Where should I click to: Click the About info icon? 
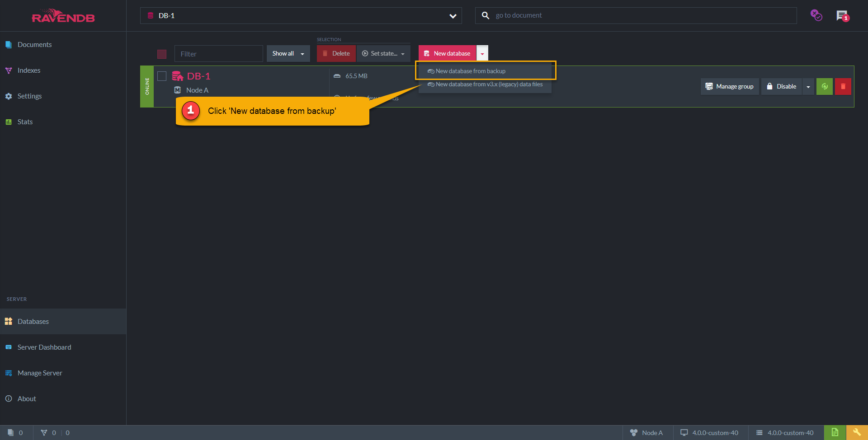click(9, 399)
